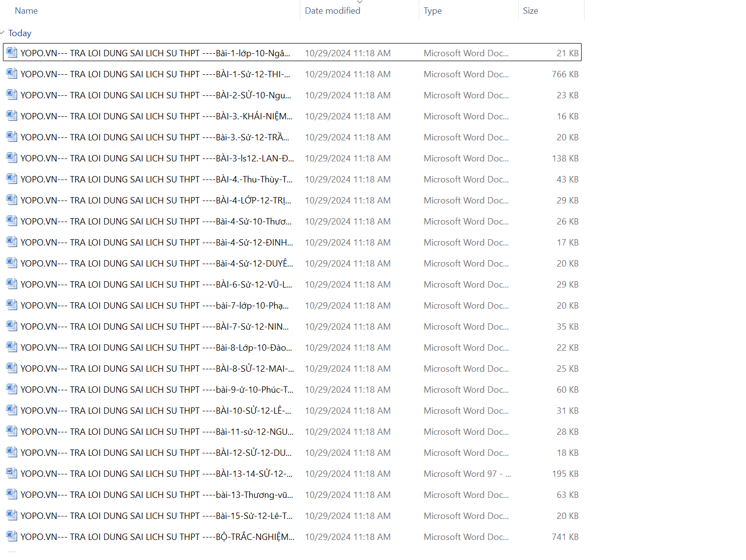Screen dimensions: 746x560
Task: Select file name BÀI-7-Sử-12-NIN
Action: 155,326
